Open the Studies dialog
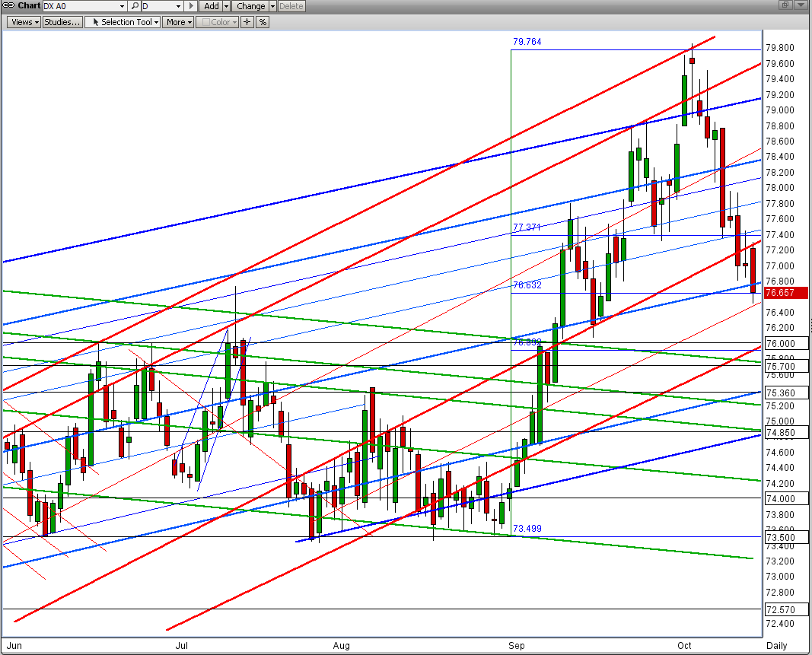Image resolution: width=812 pixels, height=655 pixels. (x=62, y=22)
